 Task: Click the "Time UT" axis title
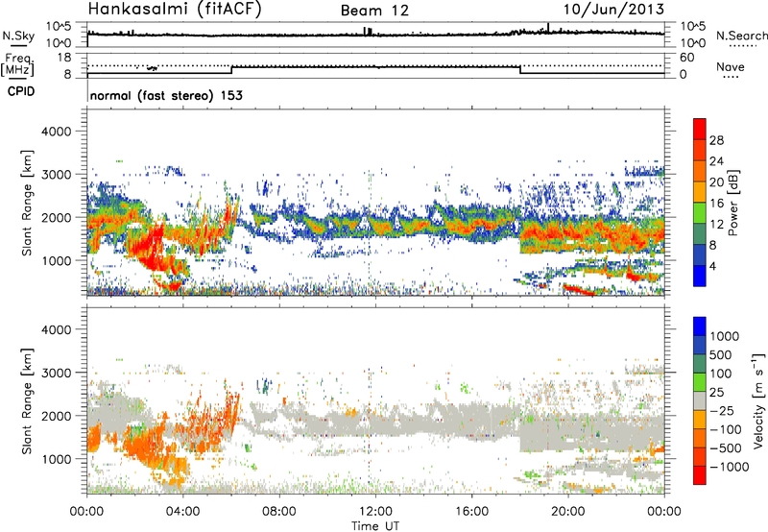375,526
